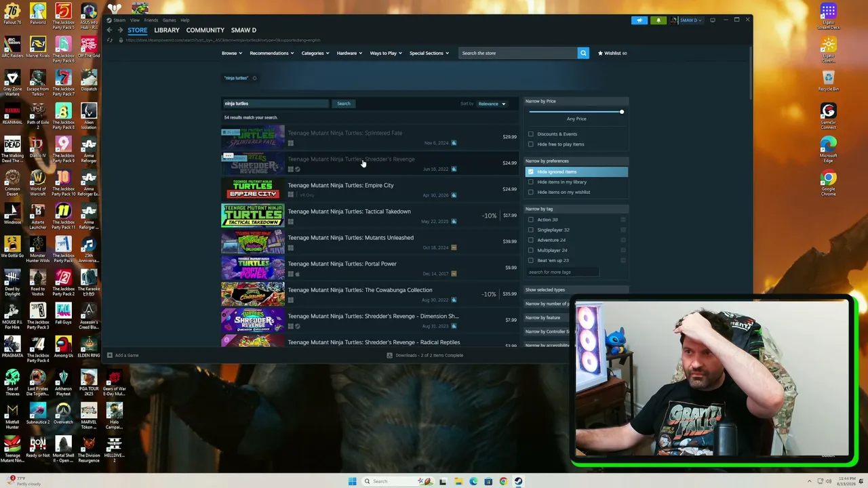
Task: Open the Steam menu
Action: [x=119, y=20]
